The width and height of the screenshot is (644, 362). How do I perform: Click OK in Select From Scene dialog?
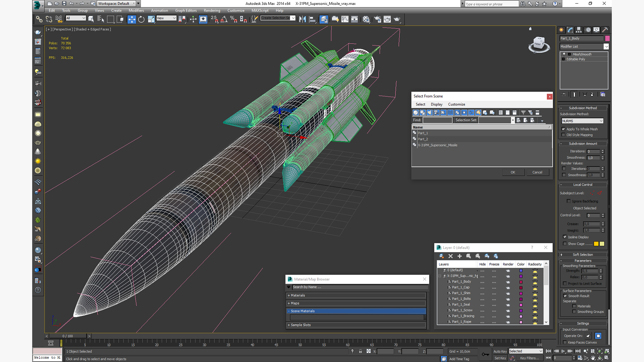(513, 172)
